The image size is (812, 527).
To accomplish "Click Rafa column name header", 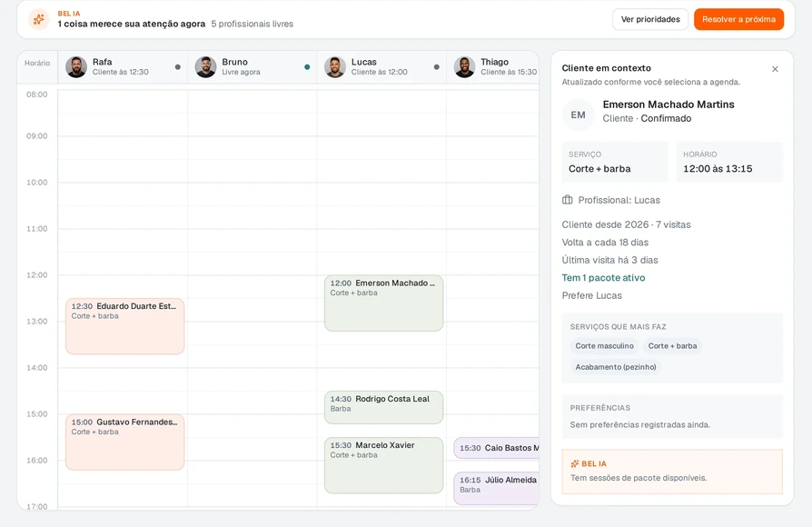I will 102,62.
